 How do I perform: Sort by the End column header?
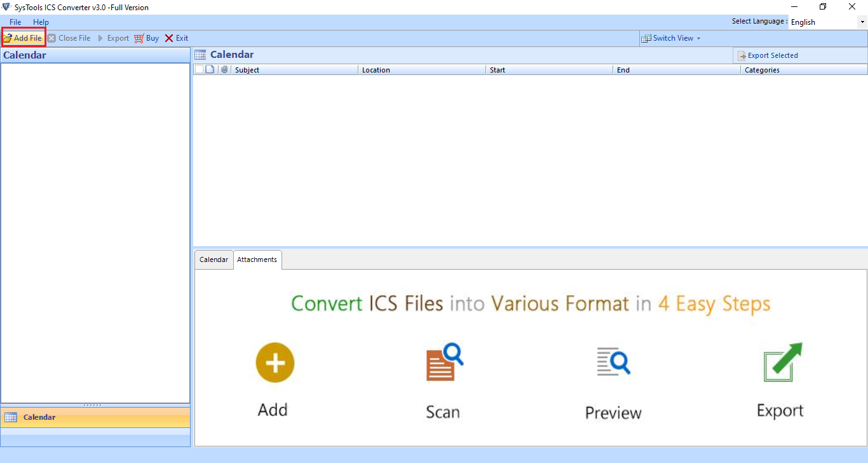click(x=677, y=70)
